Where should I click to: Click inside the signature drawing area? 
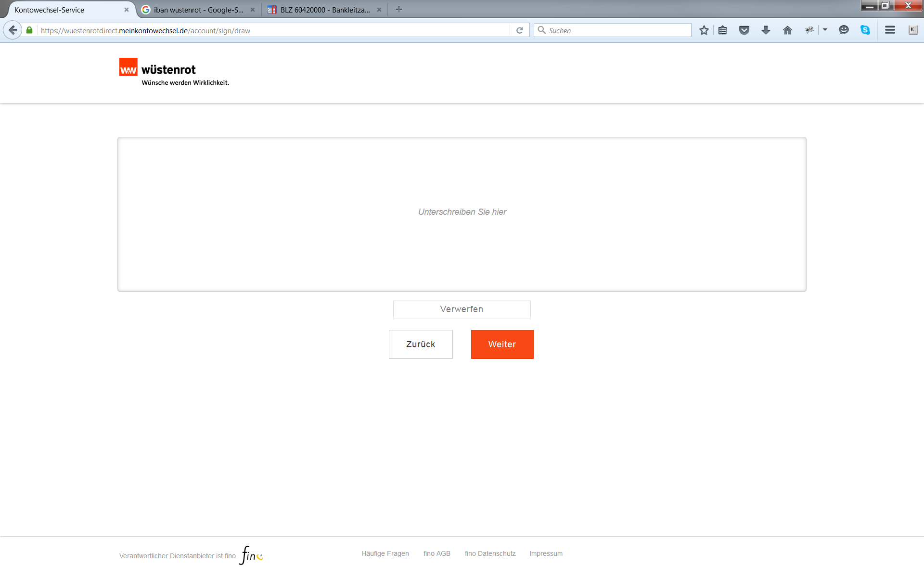[462, 214]
